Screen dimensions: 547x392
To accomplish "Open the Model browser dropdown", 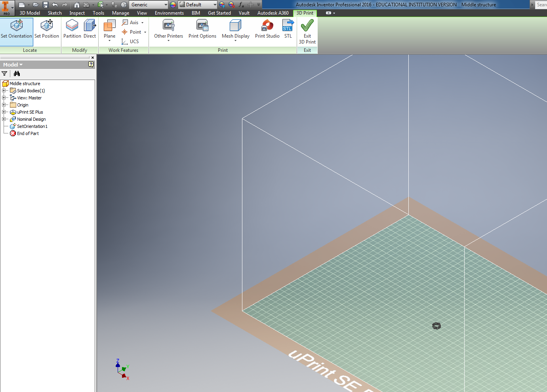I will click(x=13, y=65).
